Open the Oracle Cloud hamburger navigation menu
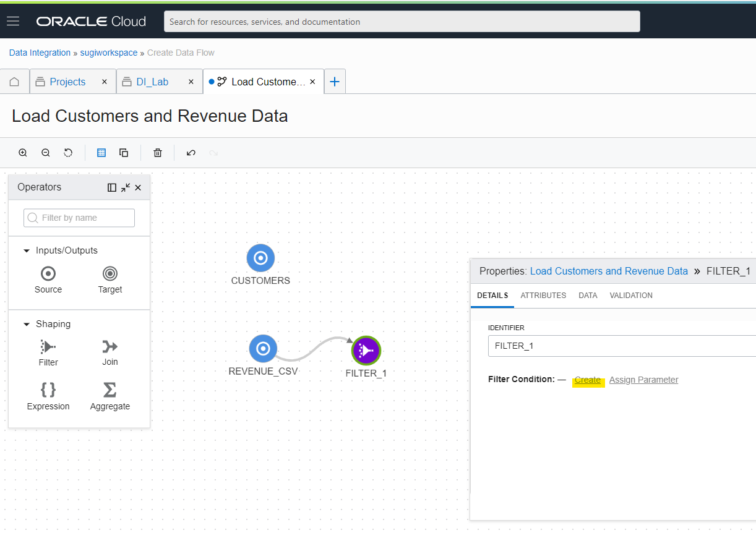Image resolution: width=756 pixels, height=533 pixels. tap(13, 22)
